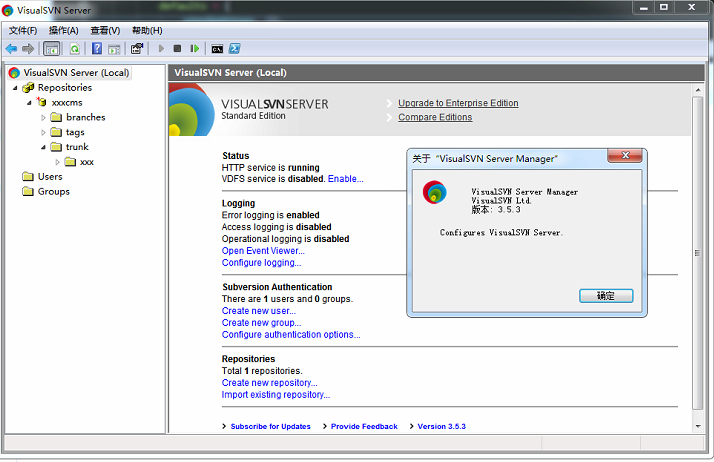
Task: Expand the branches folder node
Action: pyautogui.click(x=43, y=118)
